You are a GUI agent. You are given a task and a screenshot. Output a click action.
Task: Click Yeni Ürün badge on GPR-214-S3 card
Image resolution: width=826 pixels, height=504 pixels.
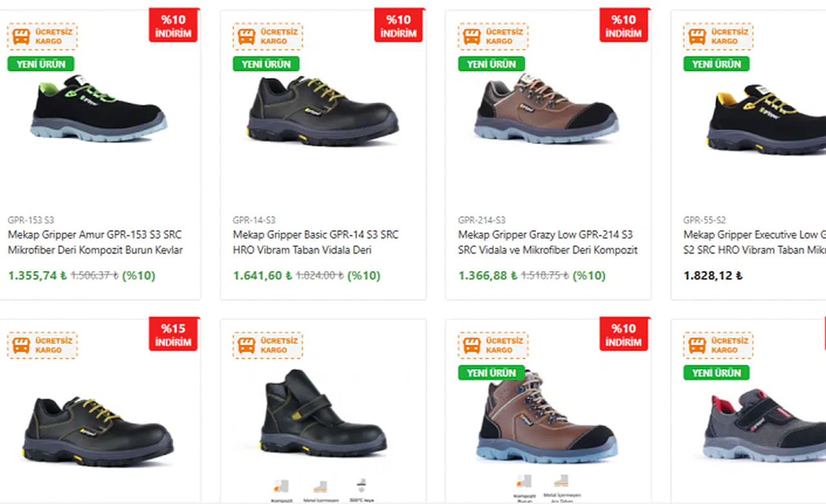click(491, 64)
